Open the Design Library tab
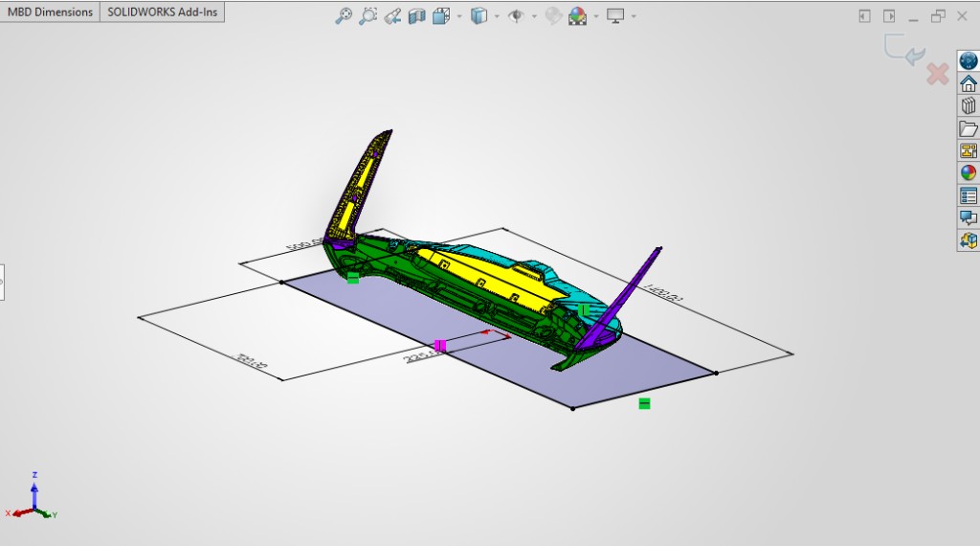The image size is (980, 546). point(969,105)
